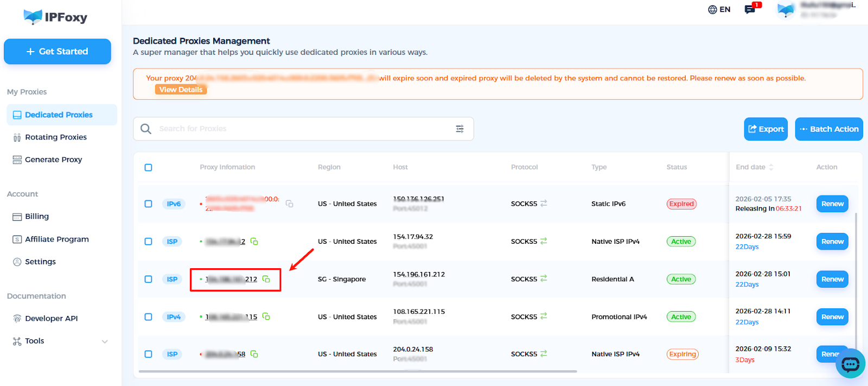
Task: Expand the Tools menu in sidebar
Action: click(105, 341)
